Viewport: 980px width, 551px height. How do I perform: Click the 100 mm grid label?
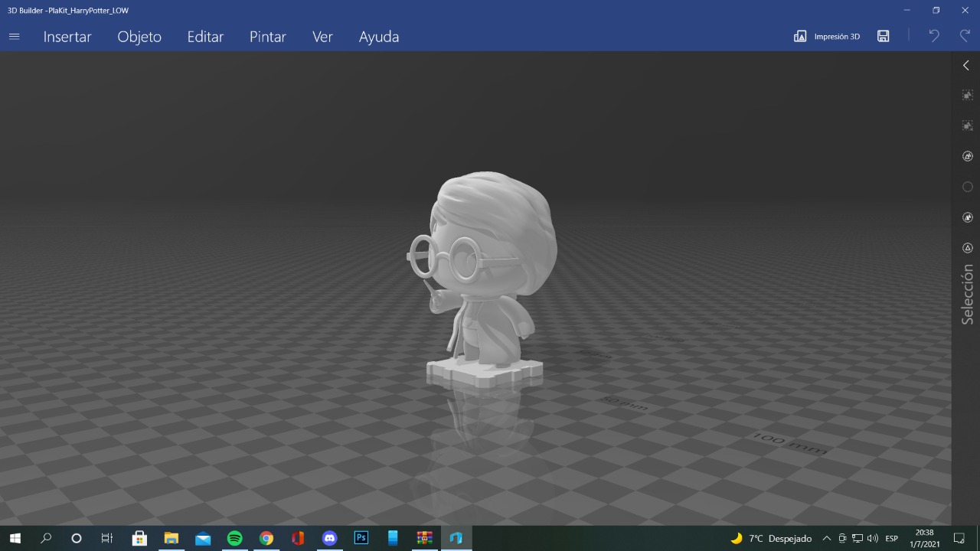[x=789, y=443]
